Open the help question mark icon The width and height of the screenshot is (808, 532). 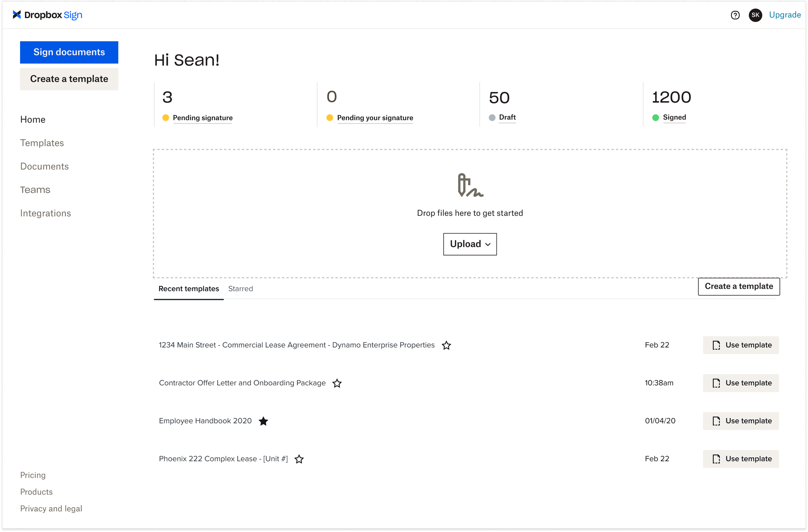click(735, 15)
